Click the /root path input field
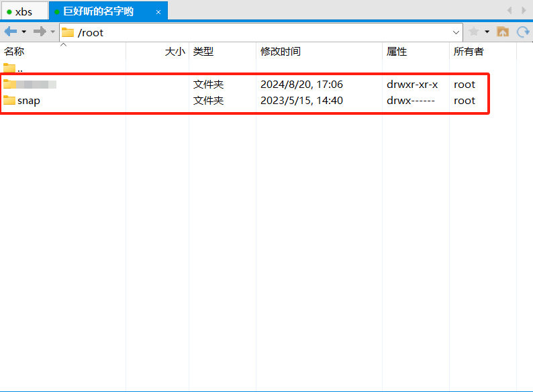Image resolution: width=533 pixels, height=392 pixels. point(261,33)
